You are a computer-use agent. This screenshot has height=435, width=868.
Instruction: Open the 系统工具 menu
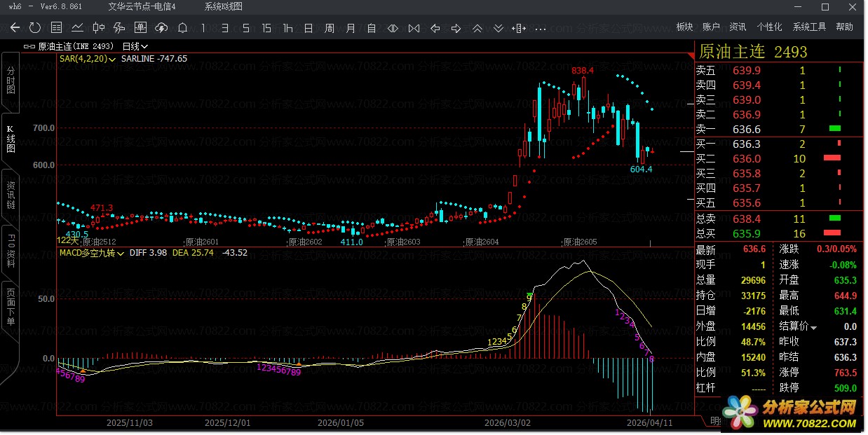(809, 27)
